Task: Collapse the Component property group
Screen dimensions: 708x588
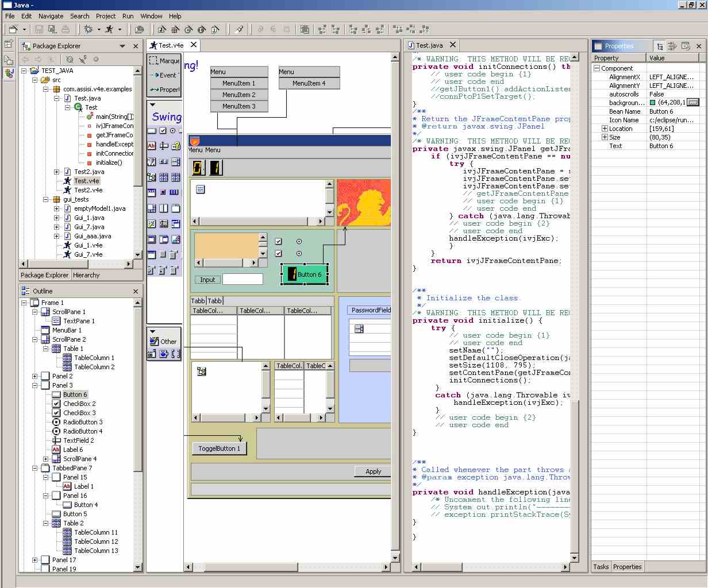Action: 597,68
